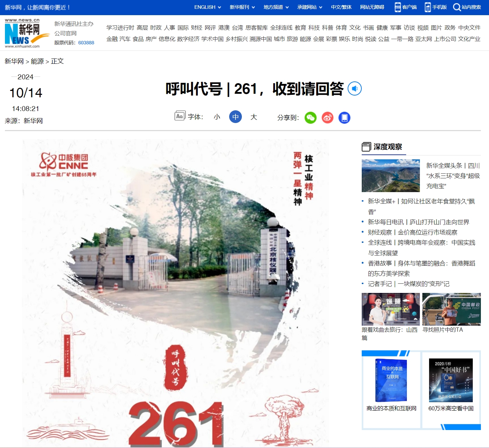Image resolution: width=489 pixels, height=448 pixels.
Task: Click 能源 in the breadcrumb
Action: pyautogui.click(x=37, y=61)
